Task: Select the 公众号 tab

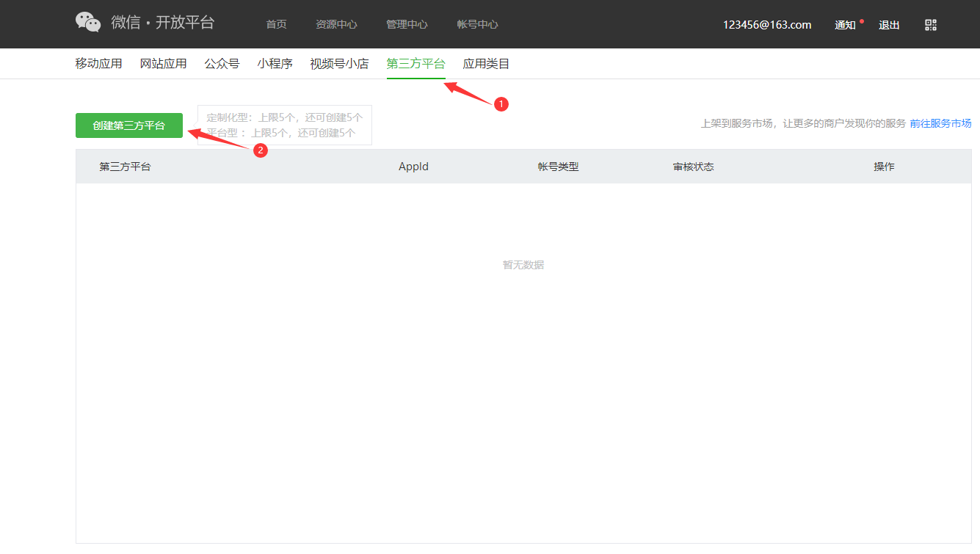Action: (222, 64)
